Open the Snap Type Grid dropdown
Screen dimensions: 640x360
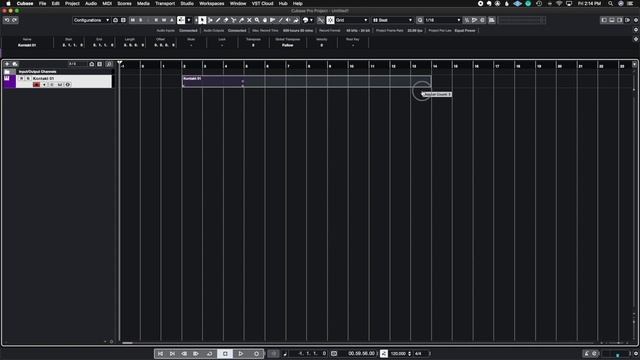click(x=351, y=20)
